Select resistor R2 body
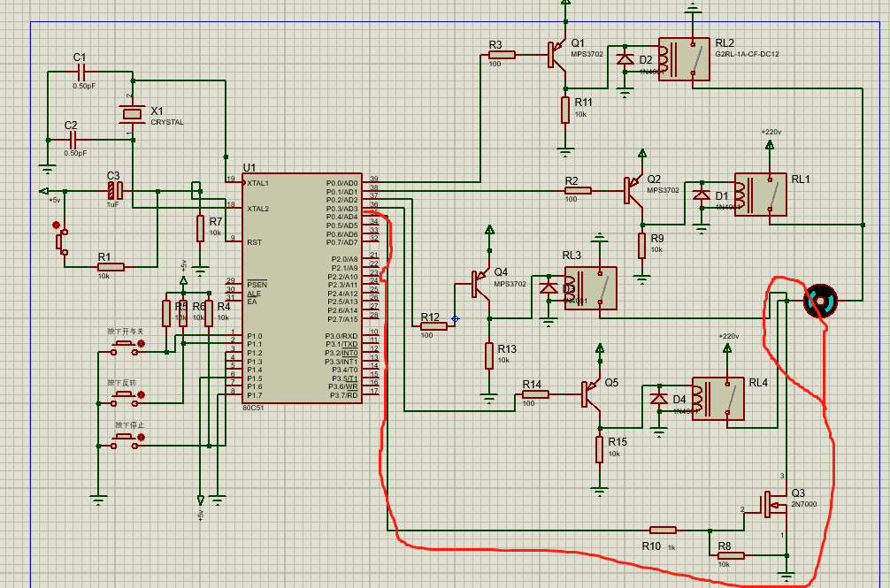890x588 pixels. point(578,190)
